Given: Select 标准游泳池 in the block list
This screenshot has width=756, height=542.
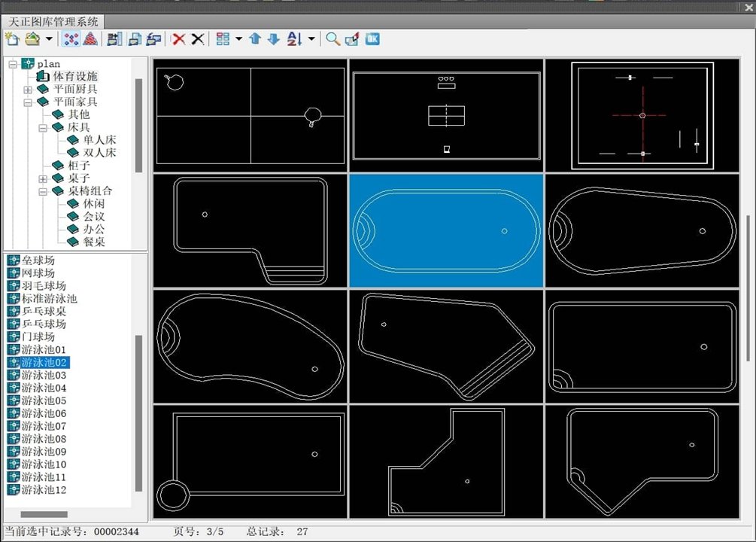Looking at the screenshot, I should tap(49, 298).
